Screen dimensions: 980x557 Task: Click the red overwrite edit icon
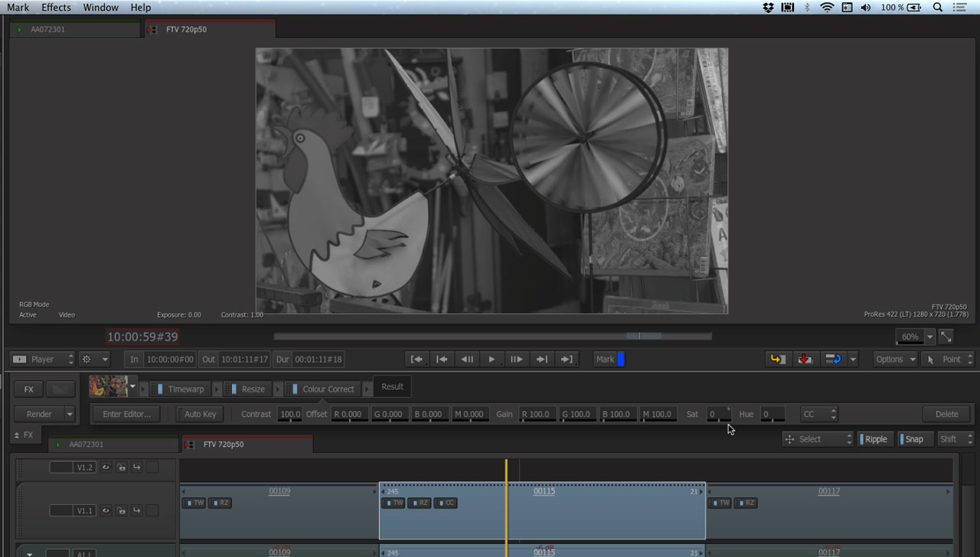[805, 359]
